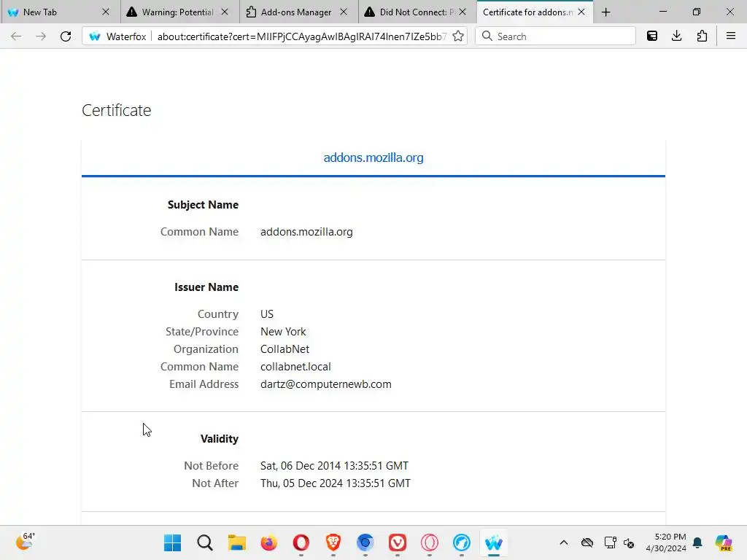Viewport: 747px width, 560px height.
Task: Open the blue Chromium browser on the taskbar
Action: coord(365,542)
